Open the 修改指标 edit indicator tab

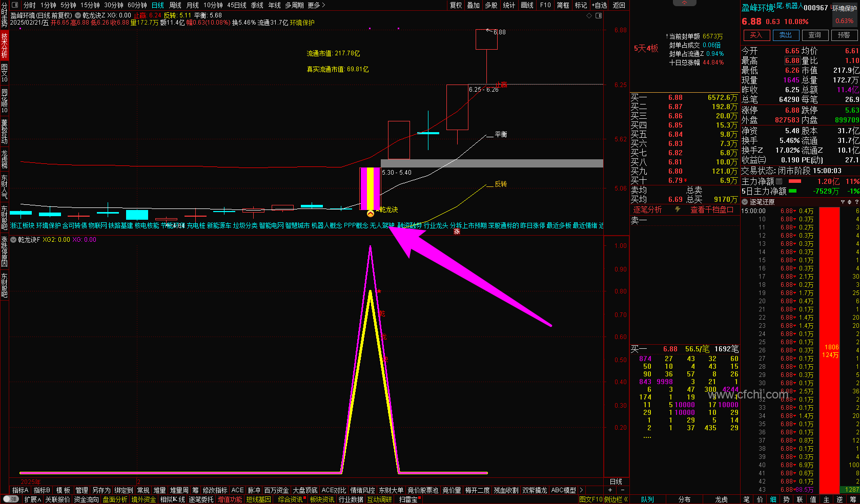point(215,490)
